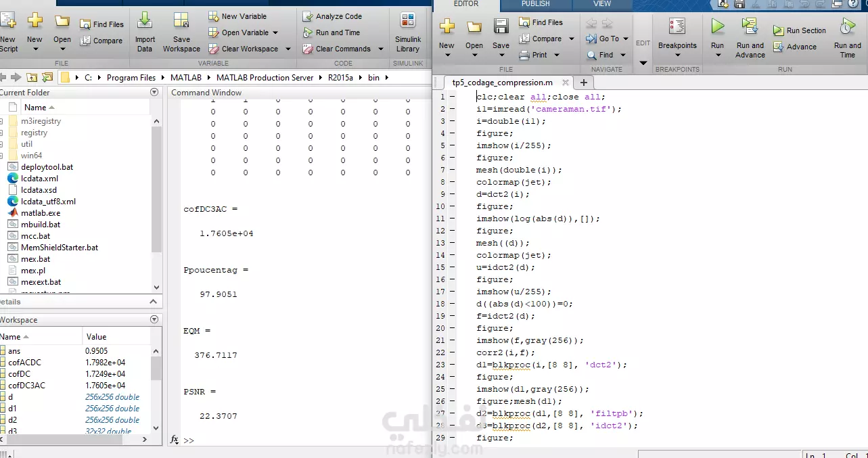Screen dimensions: 868x458
Task: Switch to EDITOR tab
Action: pos(466,4)
